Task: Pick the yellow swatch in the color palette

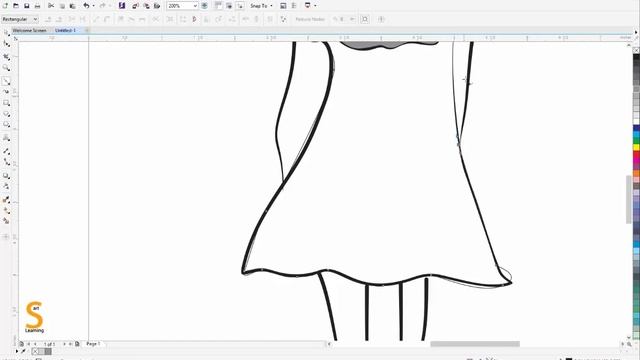Action: tap(636, 147)
